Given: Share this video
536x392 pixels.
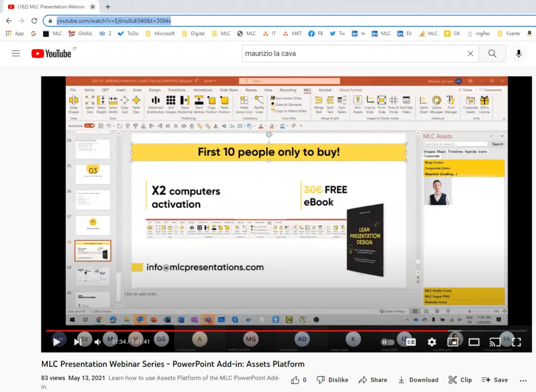Looking at the screenshot, I should coord(373,380).
